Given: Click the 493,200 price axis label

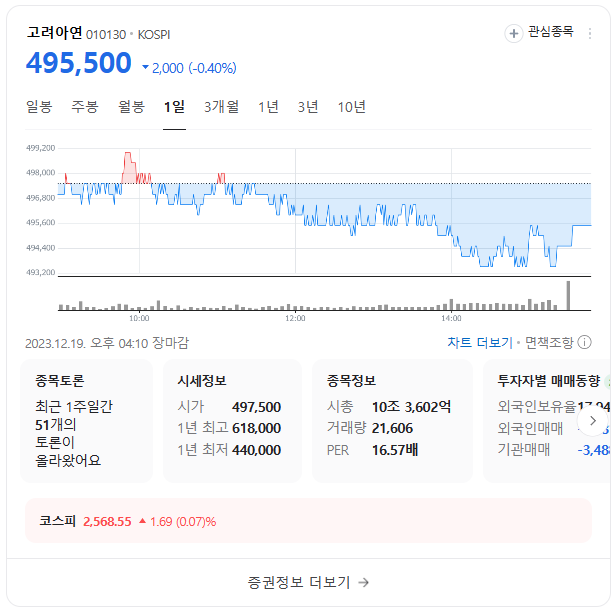Looking at the screenshot, I should coord(41,272).
